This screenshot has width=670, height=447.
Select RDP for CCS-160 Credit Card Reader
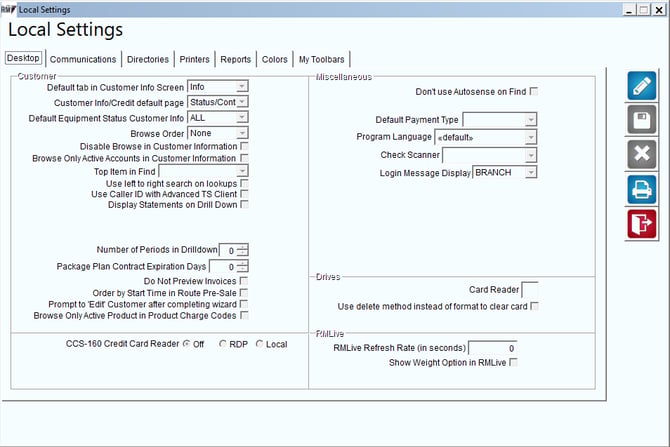click(223, 344)
